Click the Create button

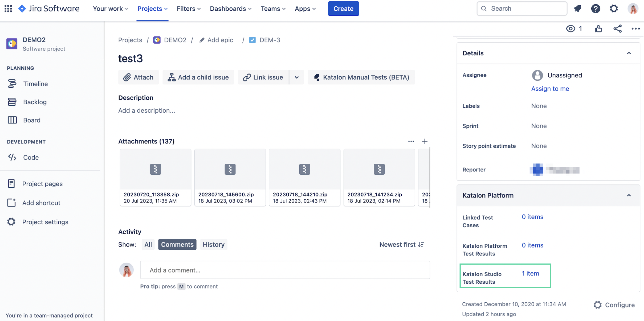343,9
